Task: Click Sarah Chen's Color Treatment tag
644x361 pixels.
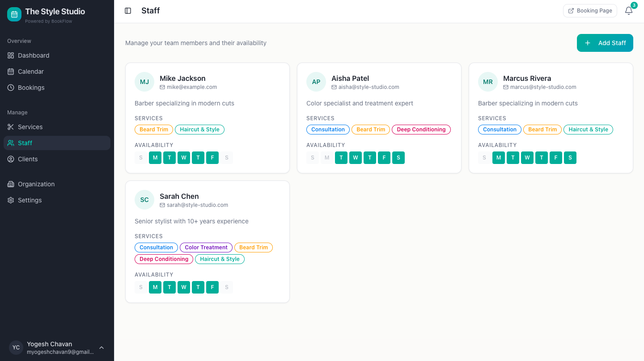Action: coord(206,248)
